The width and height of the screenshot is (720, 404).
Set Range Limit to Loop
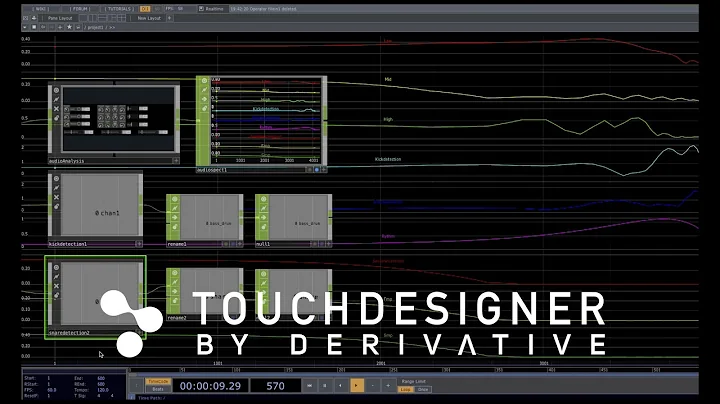[x=405, y=389]
